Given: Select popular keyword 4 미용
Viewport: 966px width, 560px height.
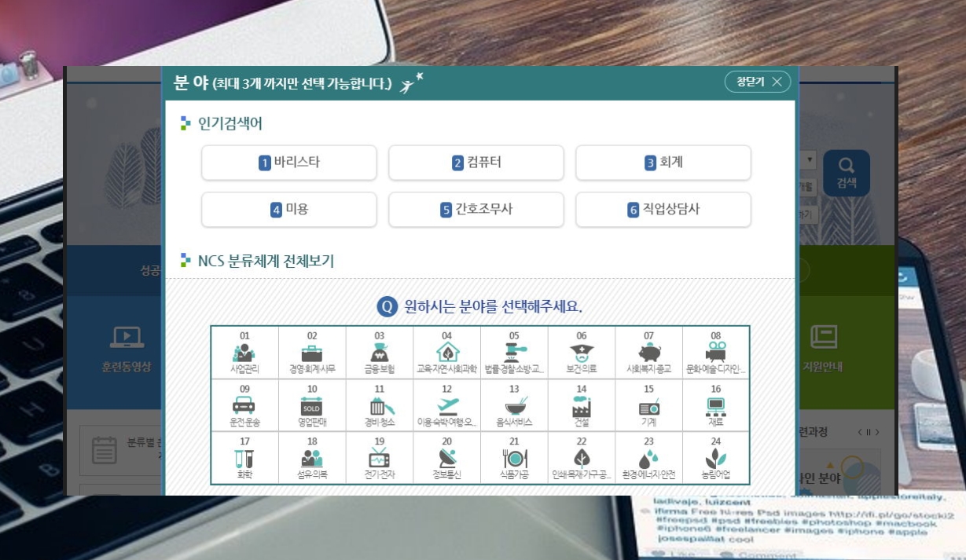Looking at the screenshot, I should [289, 210].
